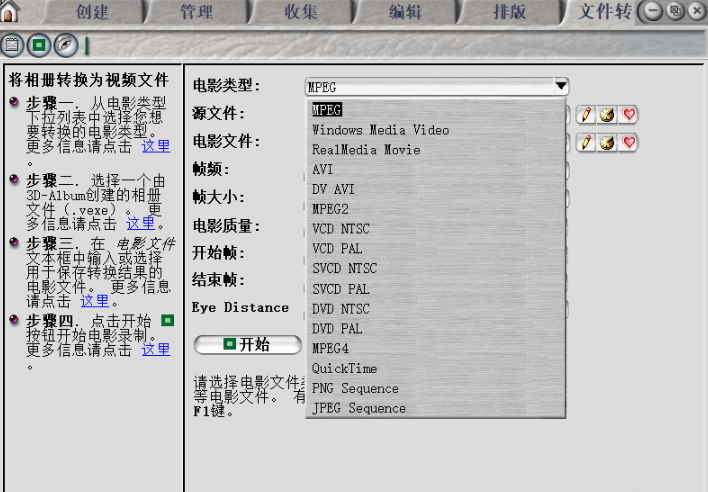Click the green square record toolbar icon
Image resolution: width=708 pixels, height=492 pixels.
[x=39, y=45]
